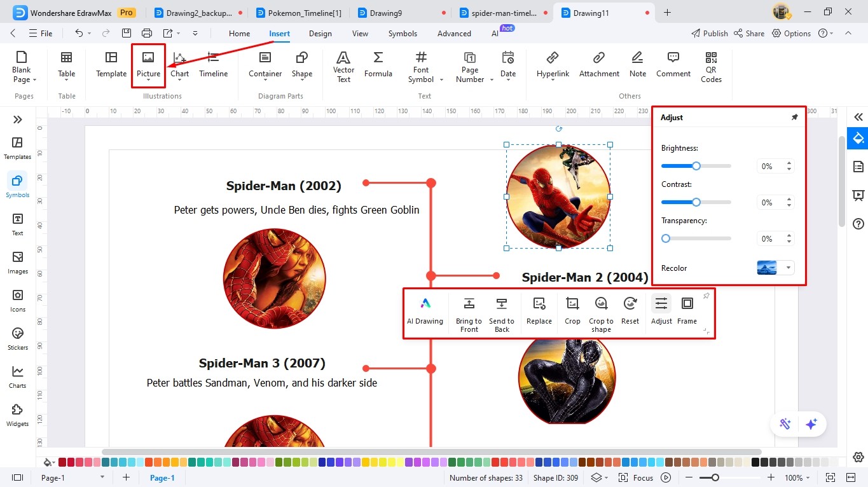Open the Text sidebar panel
Screen dimensions: 868x487
pos(18,224)
